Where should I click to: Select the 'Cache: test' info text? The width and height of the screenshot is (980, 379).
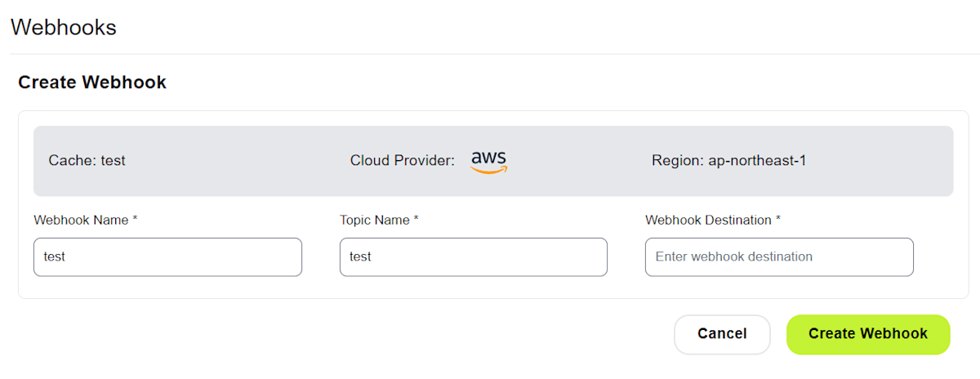click(x=87, y=161)
